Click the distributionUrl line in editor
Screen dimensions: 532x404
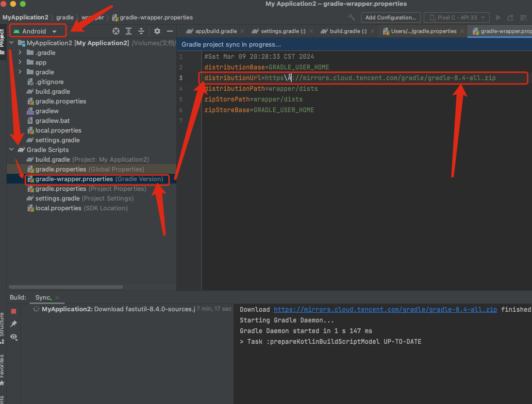(x=350, y=78)
